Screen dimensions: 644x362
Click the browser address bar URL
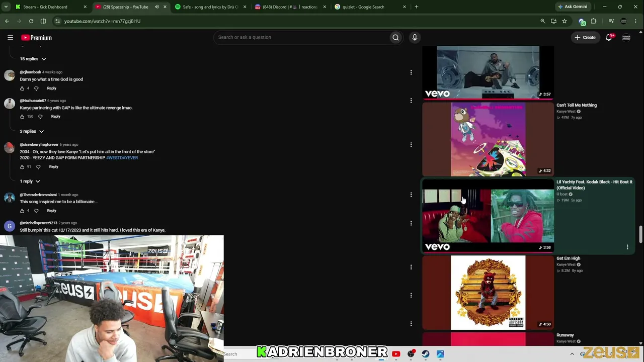102,21
